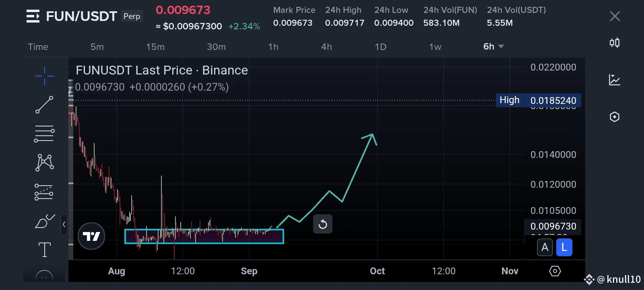Screen dimensions: 644x290
Task: Open chart axis settings hexagon icon
Action: [555, 271]
